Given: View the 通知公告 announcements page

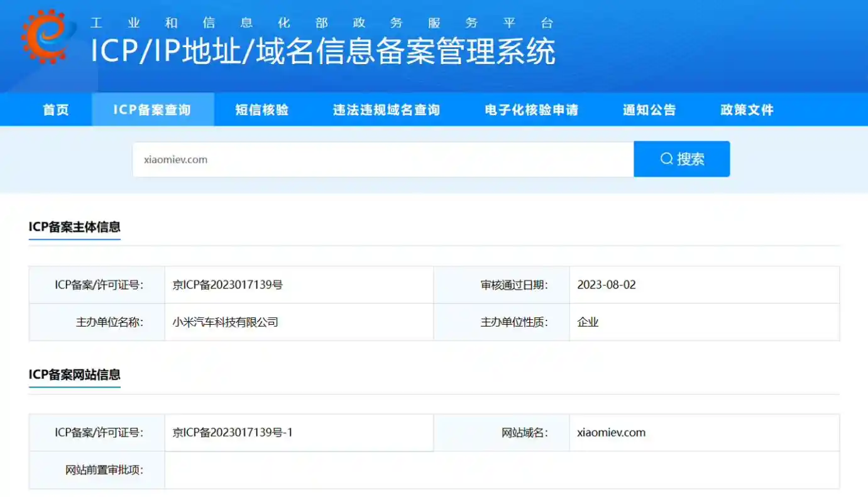Looking at the screenshot, I should click(x=649, y=109).
